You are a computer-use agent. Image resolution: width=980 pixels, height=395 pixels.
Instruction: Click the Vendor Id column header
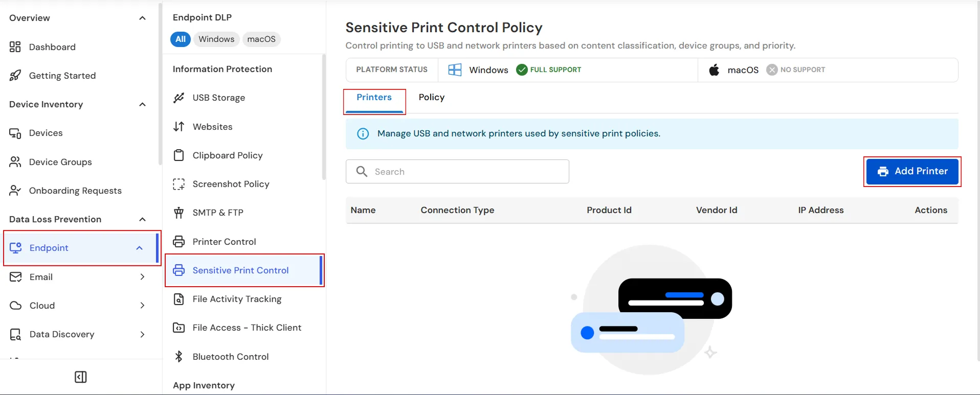tap(717, 211)
